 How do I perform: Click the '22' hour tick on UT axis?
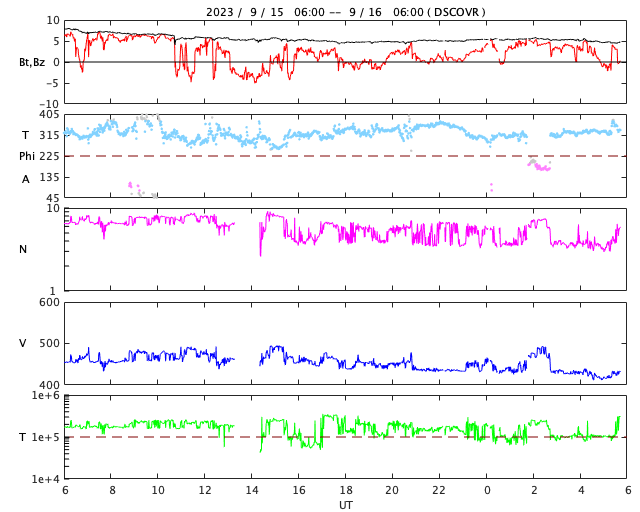pos(439,490)
